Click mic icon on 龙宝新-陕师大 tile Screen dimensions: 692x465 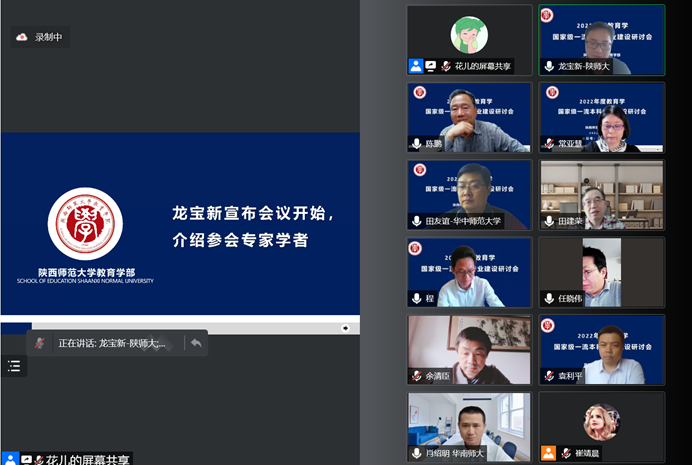tap(549, 66)
